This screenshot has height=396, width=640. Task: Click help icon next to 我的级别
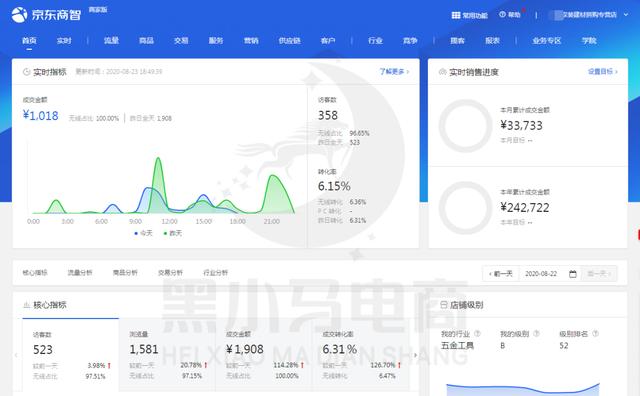[536, 334]
